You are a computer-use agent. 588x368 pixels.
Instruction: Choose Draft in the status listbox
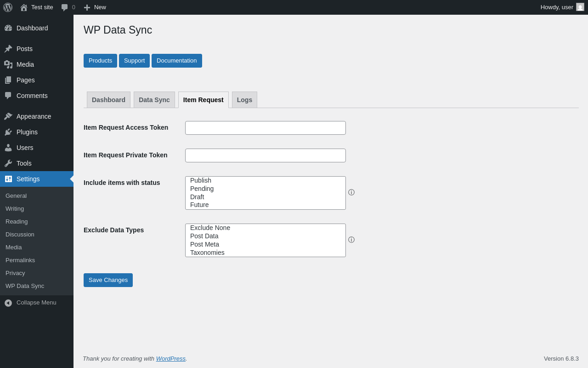click(197, 197)
